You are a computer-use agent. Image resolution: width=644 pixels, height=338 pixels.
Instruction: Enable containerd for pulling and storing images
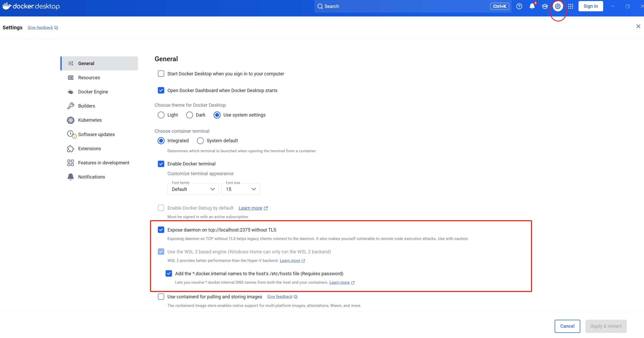click(x=161, y=297)
